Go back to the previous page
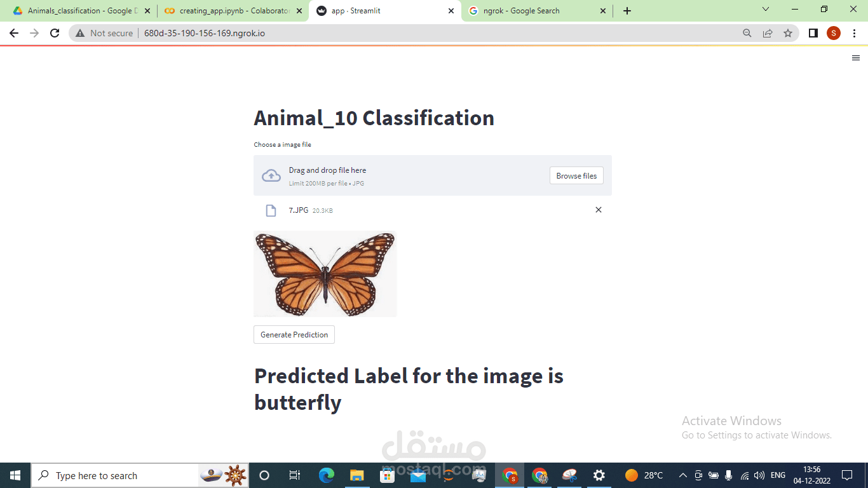The width and height of the screenshot is (868, 488). point(14,33)
